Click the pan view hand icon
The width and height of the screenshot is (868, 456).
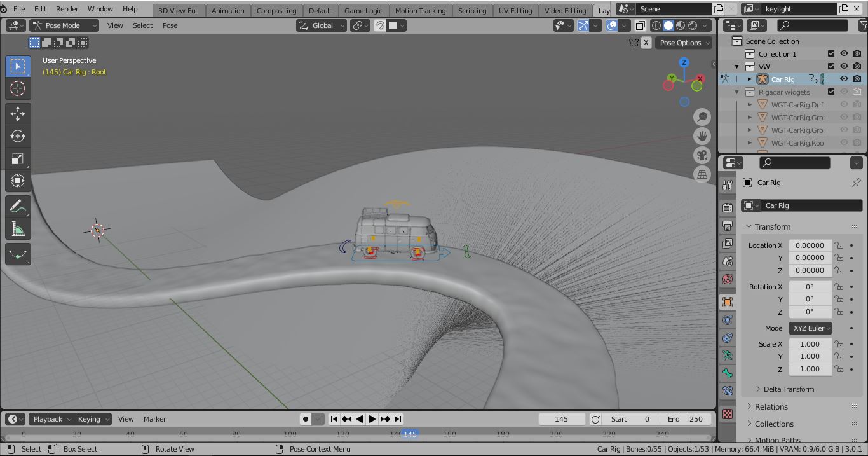[x=702, y=136]
